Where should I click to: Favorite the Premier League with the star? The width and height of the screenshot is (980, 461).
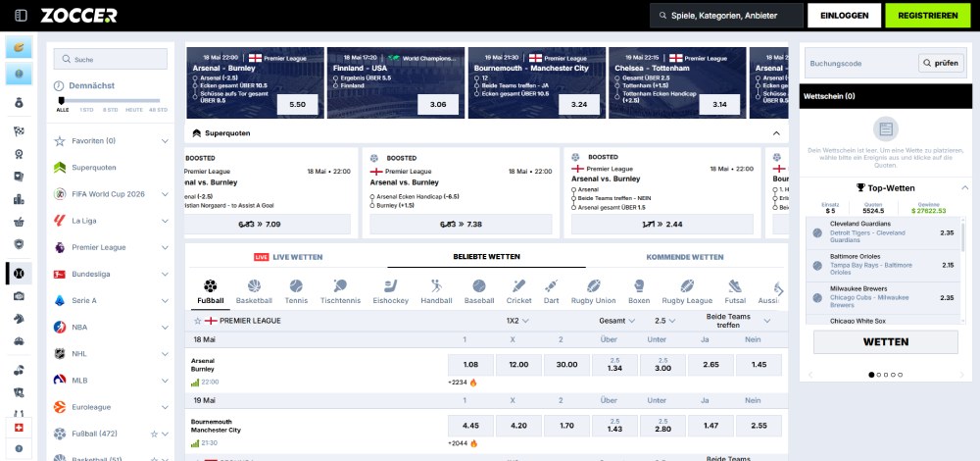(x=198, y=321)
